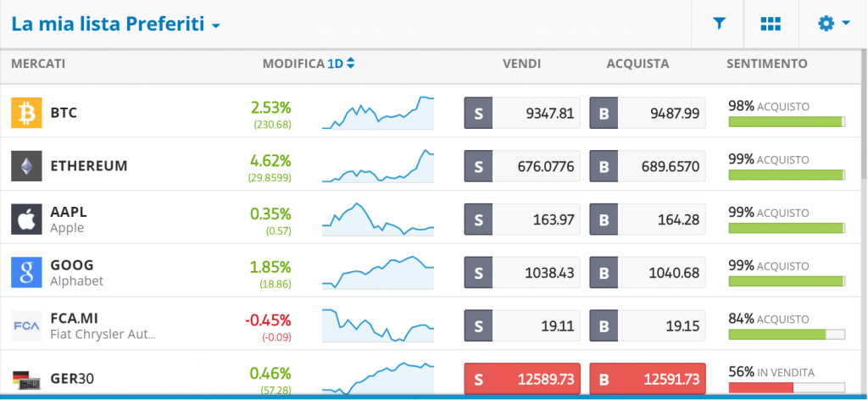Click the SENTIMENTO column header
The width and height of the screenshot is (868, 400).
[x=766, y=64]
